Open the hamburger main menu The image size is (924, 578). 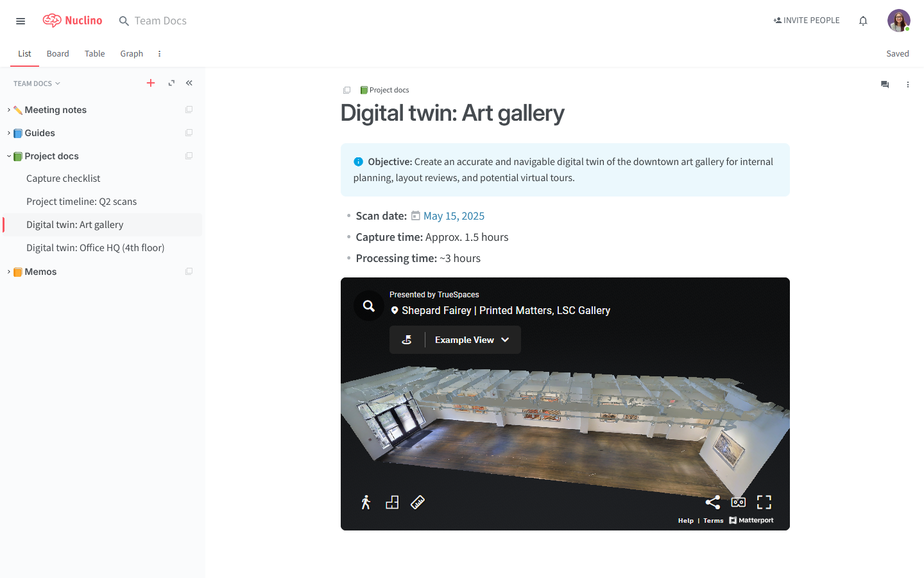pyautogui.click(x=21, y=21)
